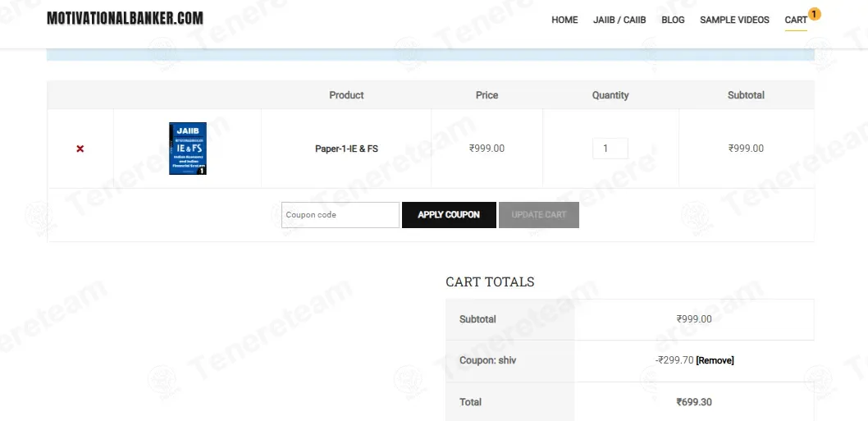Select the Price column header

[487, 95]
